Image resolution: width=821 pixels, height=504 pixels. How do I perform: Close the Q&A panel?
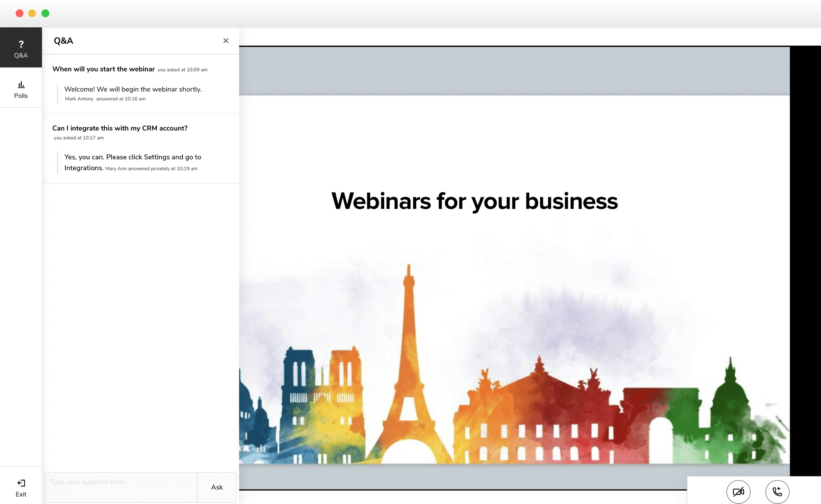pyautogui.click(x=226, y=41)
